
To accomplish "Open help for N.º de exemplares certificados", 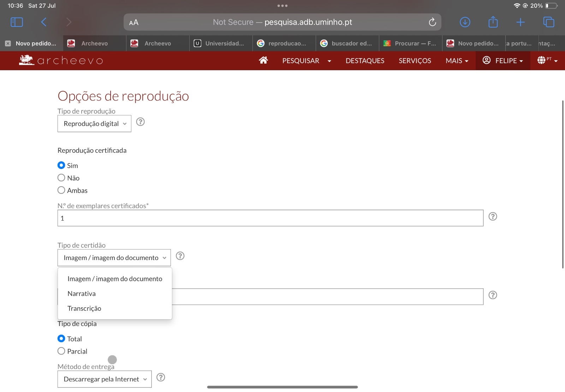I will (493, 216).
